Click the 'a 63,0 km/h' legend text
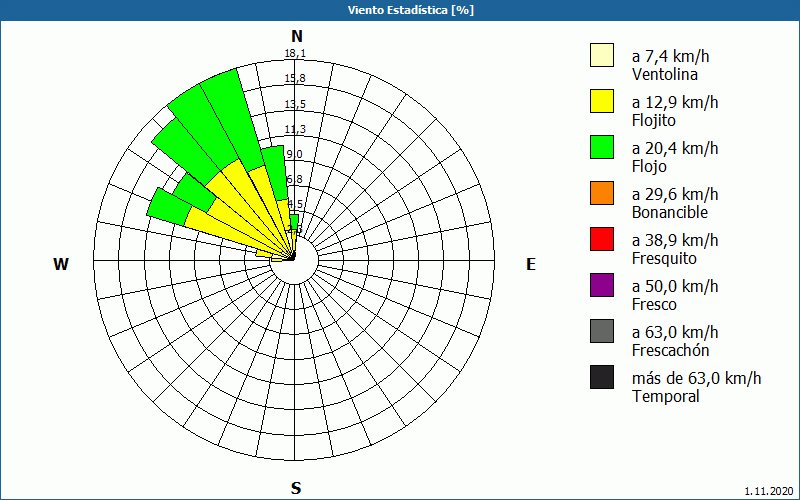Viewport: 800px width, 500px height. click(x=675, y=332)
